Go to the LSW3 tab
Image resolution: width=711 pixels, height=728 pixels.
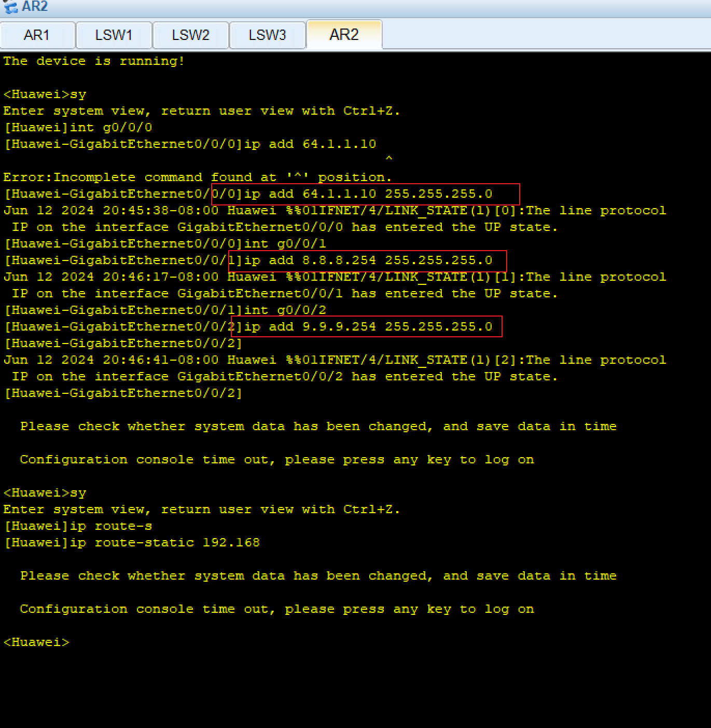267,35
